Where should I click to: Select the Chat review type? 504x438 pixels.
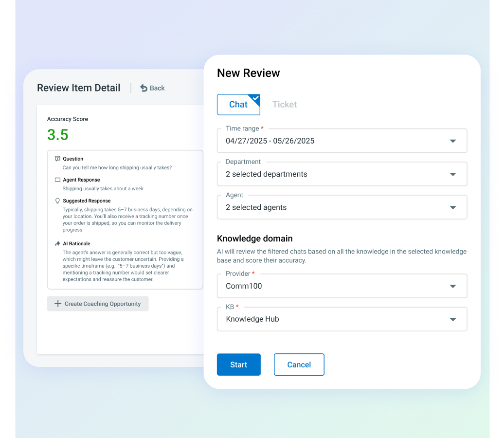[238, 105]
